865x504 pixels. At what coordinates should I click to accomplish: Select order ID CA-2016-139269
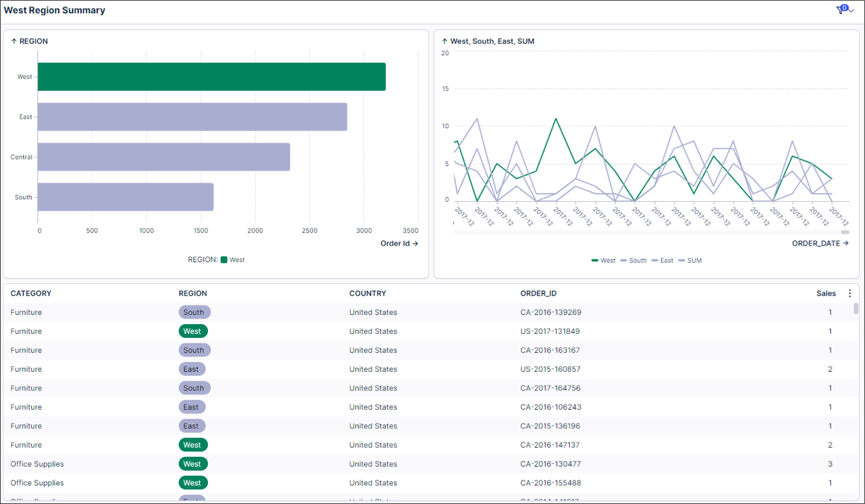551,312
